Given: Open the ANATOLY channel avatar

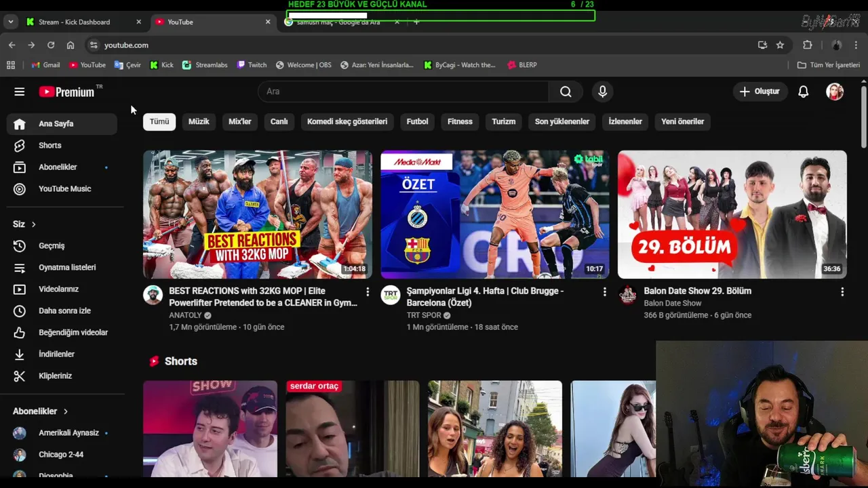Looking at the screenshot, I should [x=153, y=295].
